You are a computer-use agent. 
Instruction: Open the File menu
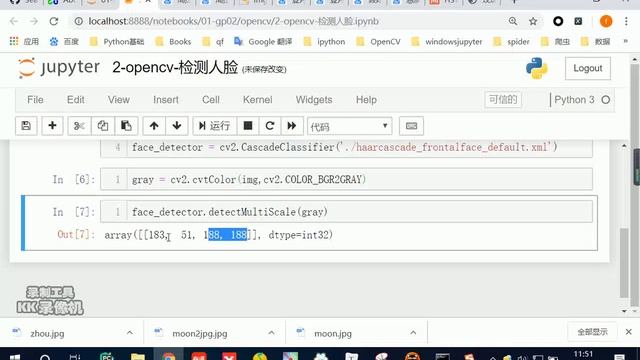click(x=35, y=100)
